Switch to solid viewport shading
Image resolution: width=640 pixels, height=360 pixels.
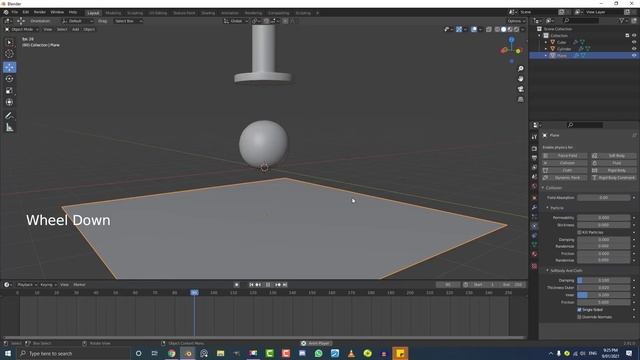pyautogui.click(x=504, y=29)
